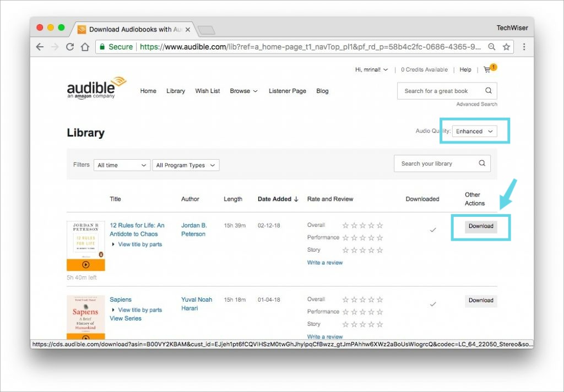Viewport: 564px width, 392px height.
Task: Write a review for 12 Rules
Action: 325,263
